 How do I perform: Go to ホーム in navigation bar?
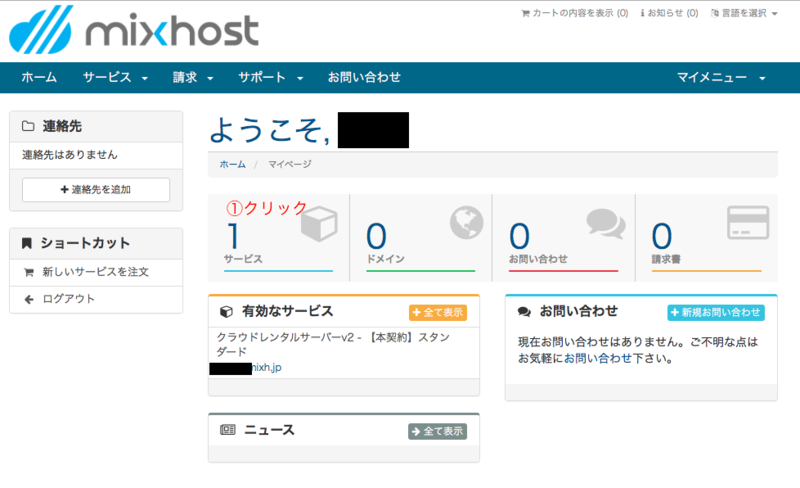[39, 78]
